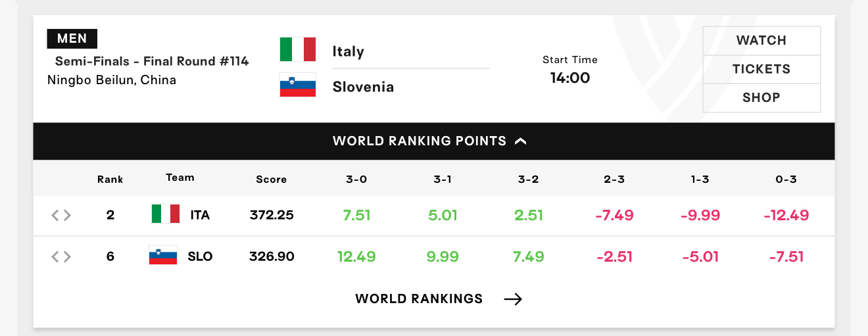
Task: Click the left-right arrows icon in ITA row
Action: [61, 215]
